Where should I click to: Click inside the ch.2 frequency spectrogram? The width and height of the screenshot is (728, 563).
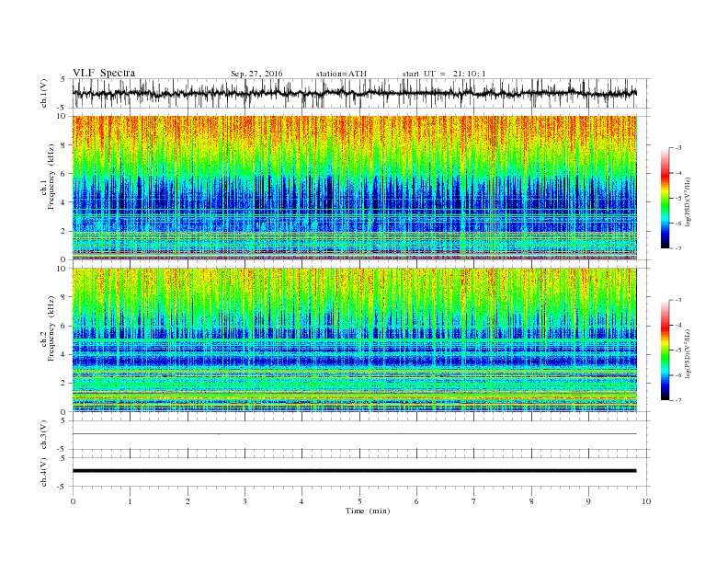click(x=354, y=340)
